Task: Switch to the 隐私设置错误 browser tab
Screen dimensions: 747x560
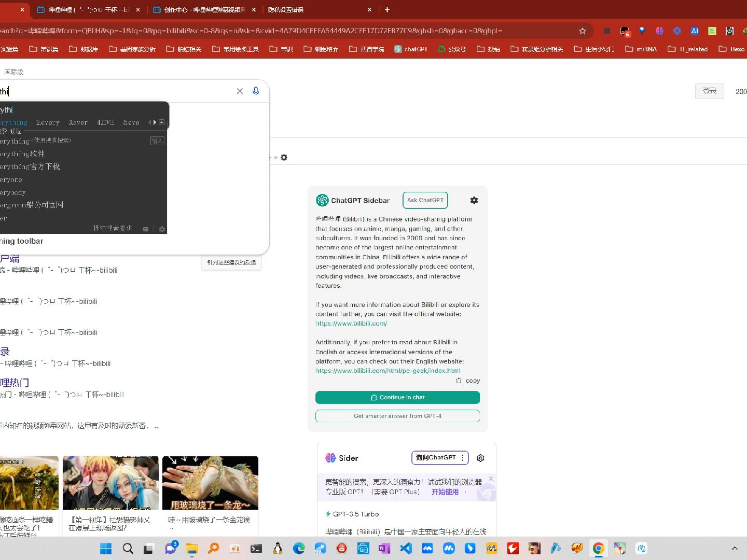Action: 320,9
